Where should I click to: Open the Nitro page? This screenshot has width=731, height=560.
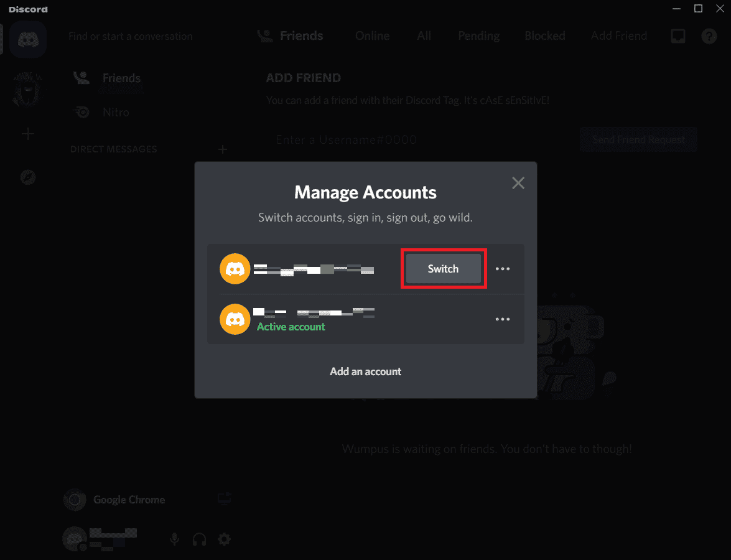(114, 112)
